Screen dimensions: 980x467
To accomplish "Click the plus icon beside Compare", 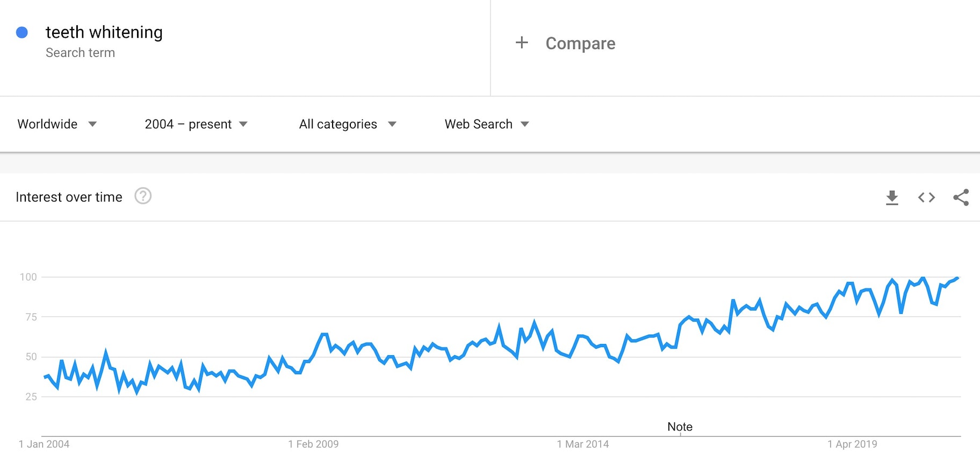I will click(x=522, y=43).
